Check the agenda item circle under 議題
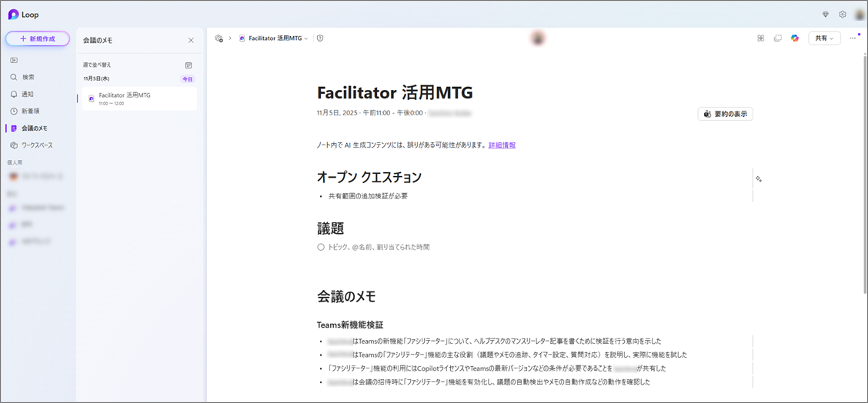The height and width of the screenshot is (403, 868). tap(321, 247)
